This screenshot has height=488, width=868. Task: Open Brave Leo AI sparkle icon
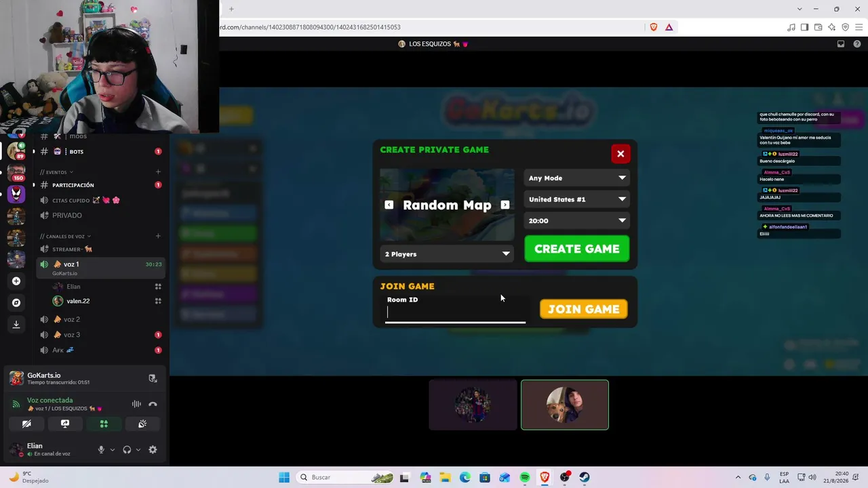click(x=831, y=27)
